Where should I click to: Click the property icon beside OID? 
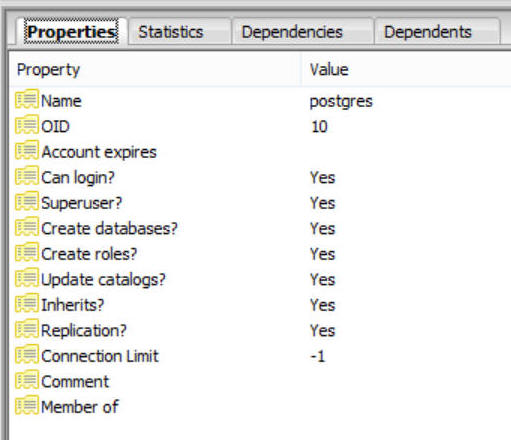click(27, 125)
